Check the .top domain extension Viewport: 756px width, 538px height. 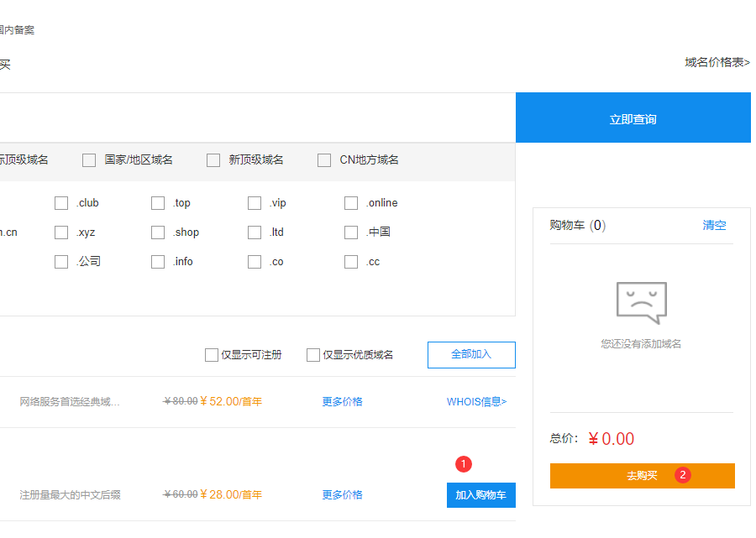[x=157, y=202]
